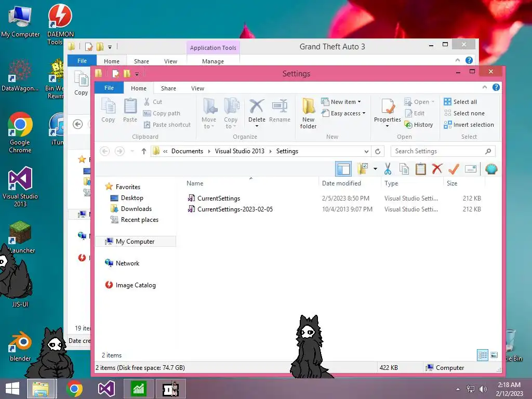Image resolution: width=532 pixels, height=399 pixels.
Task: Click the Open button in the ribbon
Action: [419, 102]
